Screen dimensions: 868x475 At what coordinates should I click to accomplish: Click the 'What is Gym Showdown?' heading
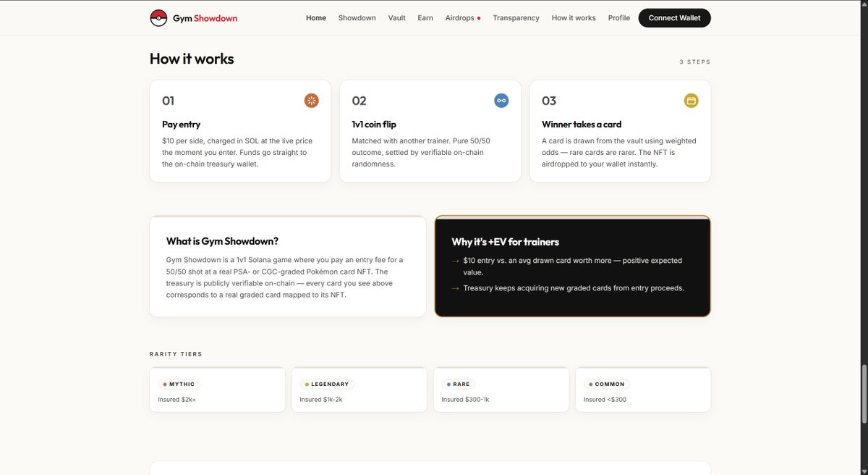[222, 241]
